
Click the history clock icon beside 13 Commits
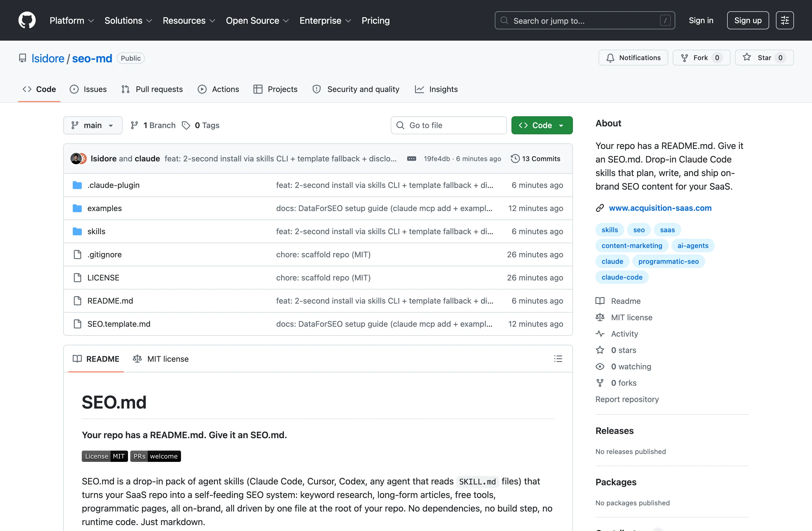(515, 159)
